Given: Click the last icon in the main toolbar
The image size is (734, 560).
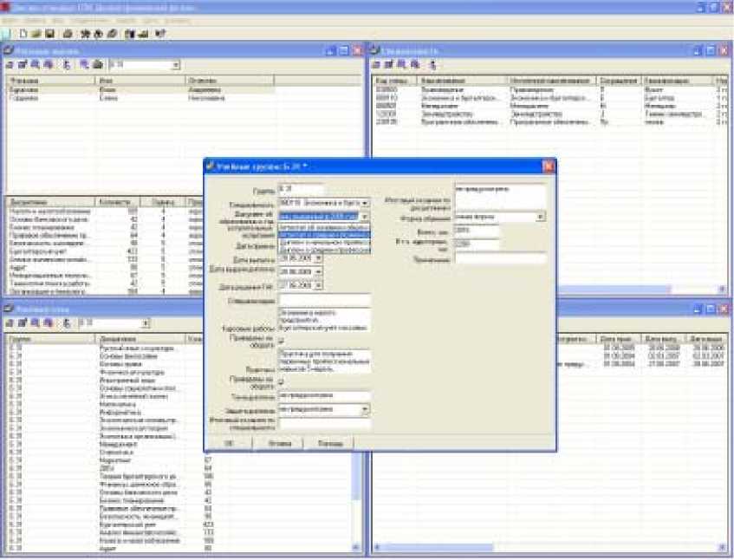Looking at the screenshot, I should click(x=160, y=34).
